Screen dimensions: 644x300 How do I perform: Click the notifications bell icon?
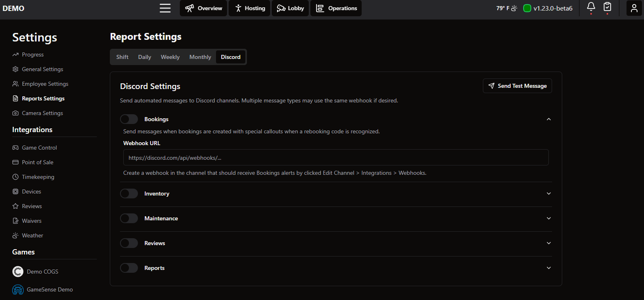pyautogui.click(x=591, y=7)
